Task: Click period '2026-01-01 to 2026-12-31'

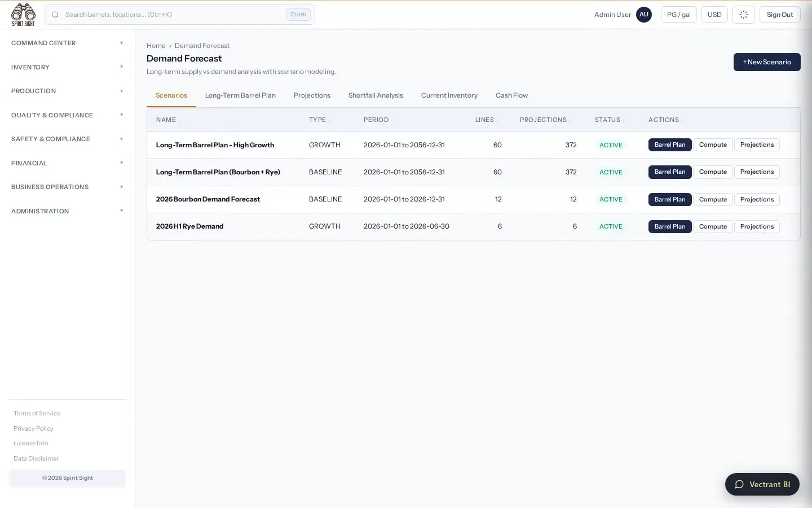Action: tap(404, 199)
